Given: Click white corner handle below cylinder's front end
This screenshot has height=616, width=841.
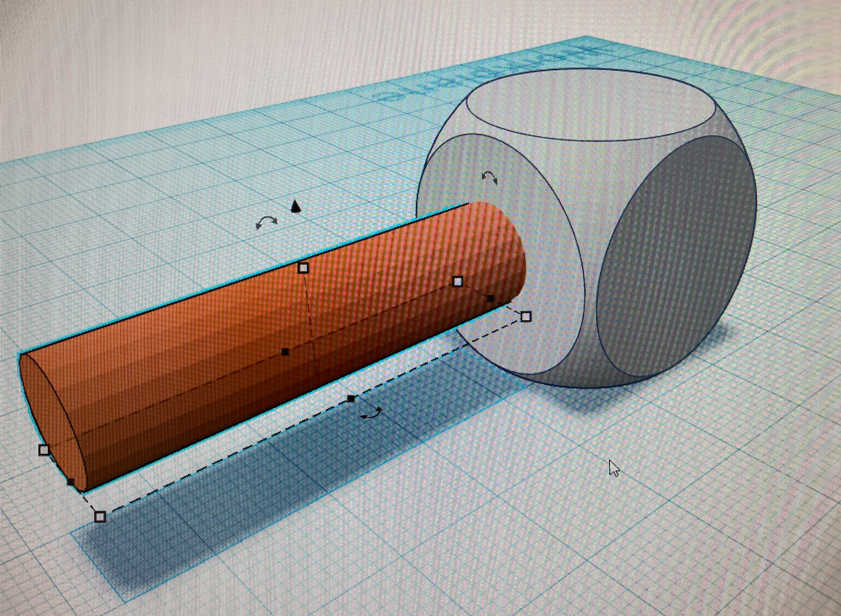Looking at the screenshot, I should (100, 517).
